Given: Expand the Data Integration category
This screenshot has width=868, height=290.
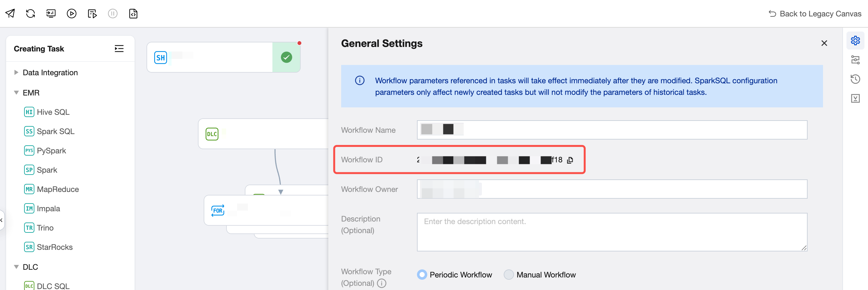Looking at the screenshot, I should pos(16,73).
